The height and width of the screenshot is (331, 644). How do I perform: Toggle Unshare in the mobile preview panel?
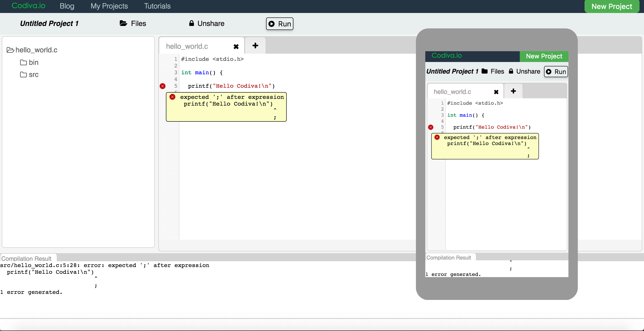coord(525,71)
